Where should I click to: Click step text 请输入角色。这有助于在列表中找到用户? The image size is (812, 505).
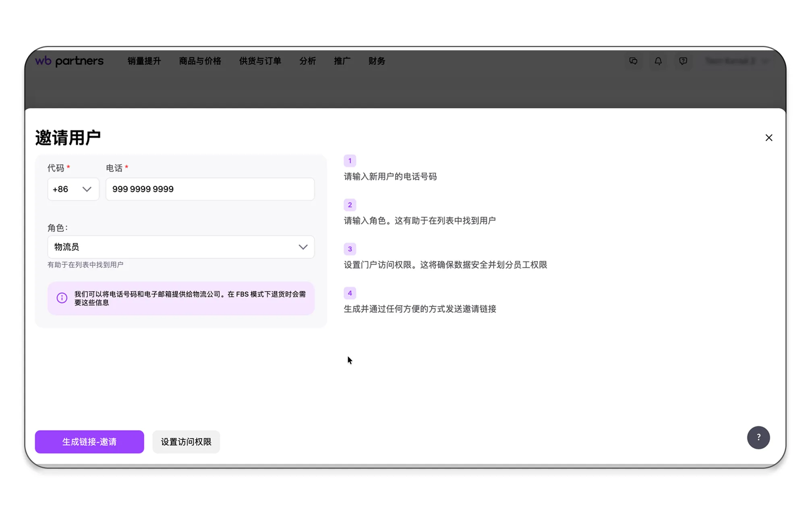point(420,221)
